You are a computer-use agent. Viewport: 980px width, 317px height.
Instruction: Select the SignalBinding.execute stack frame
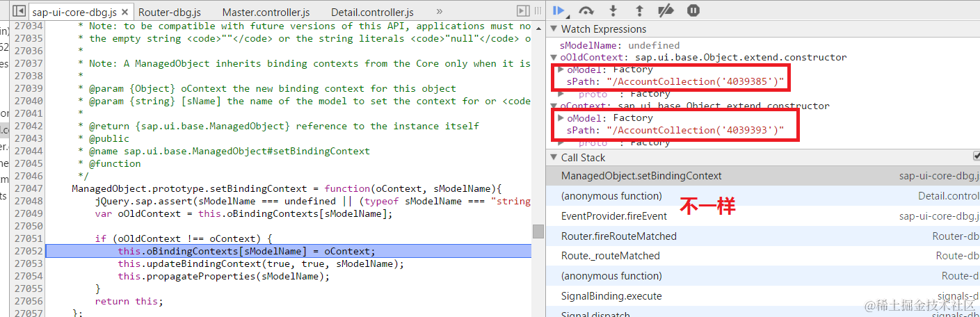click(x=762, y=296)
